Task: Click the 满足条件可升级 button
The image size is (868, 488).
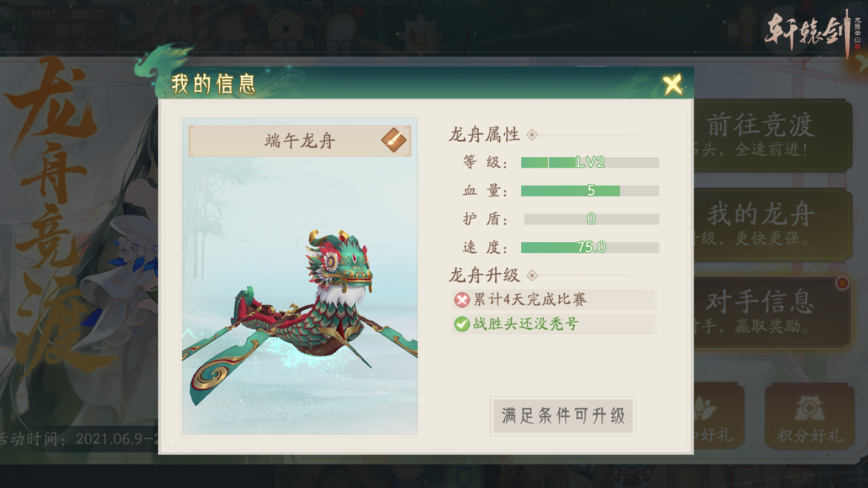Action: pyautogui.click(x=563, y=416)
